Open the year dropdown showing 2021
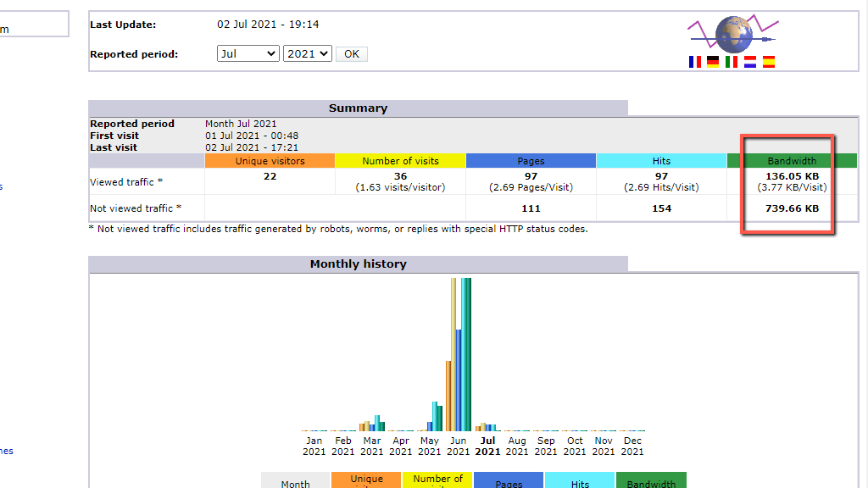 pos(307,53)
